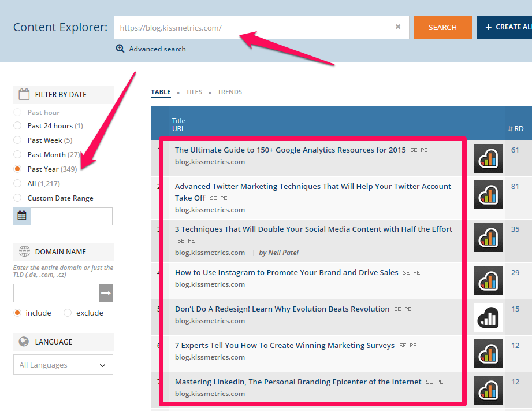532x411 pixels.
Task: Open How to Use Instagram article link
Action: [287, 272]
